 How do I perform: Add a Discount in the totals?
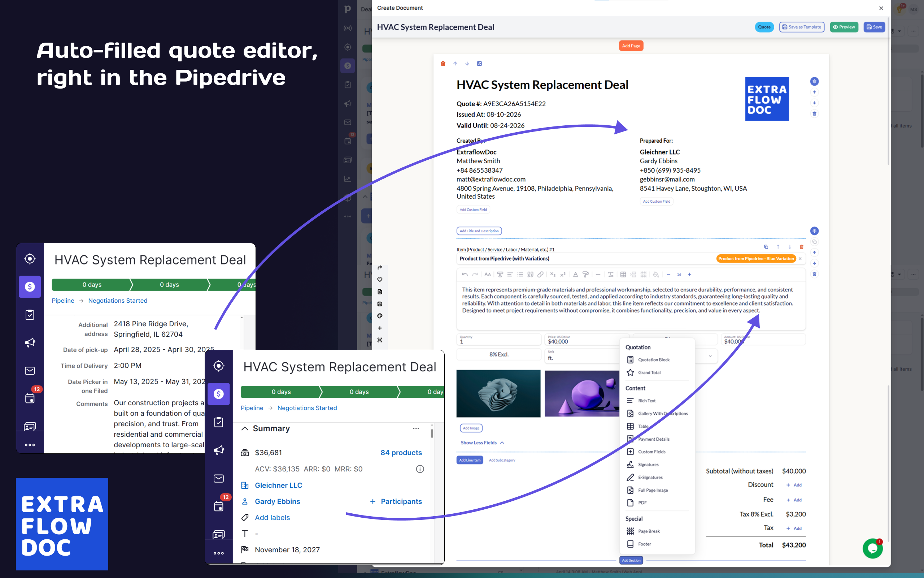[x=794, y=485]
